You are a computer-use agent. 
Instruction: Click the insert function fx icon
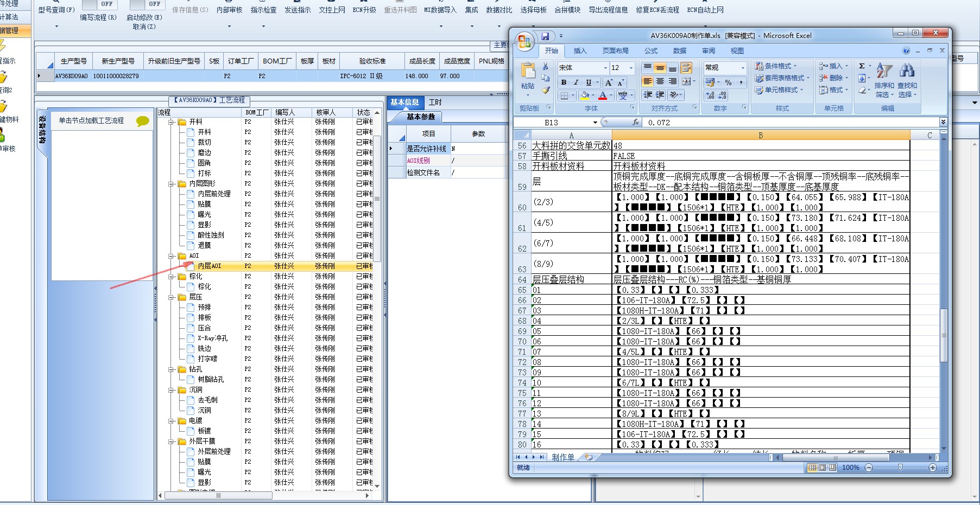coord(636,123)
